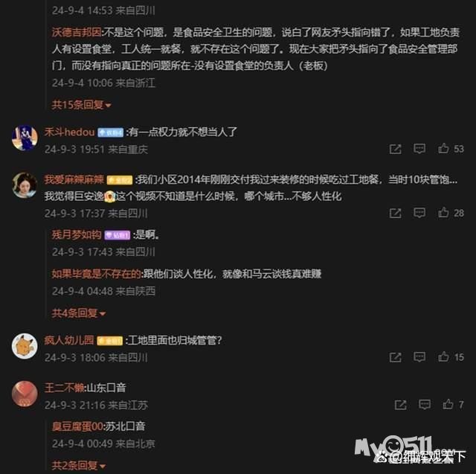
Task: Reply to 我爱麻辣麻辣's comment icon
Action: coord(419,213)
